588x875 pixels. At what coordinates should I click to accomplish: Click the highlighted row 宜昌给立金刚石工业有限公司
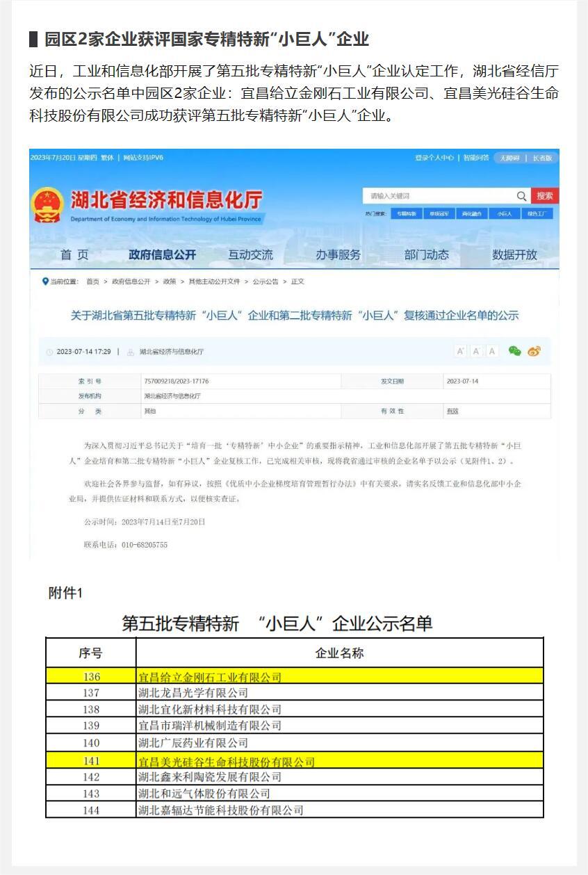(x=294, y=676)
